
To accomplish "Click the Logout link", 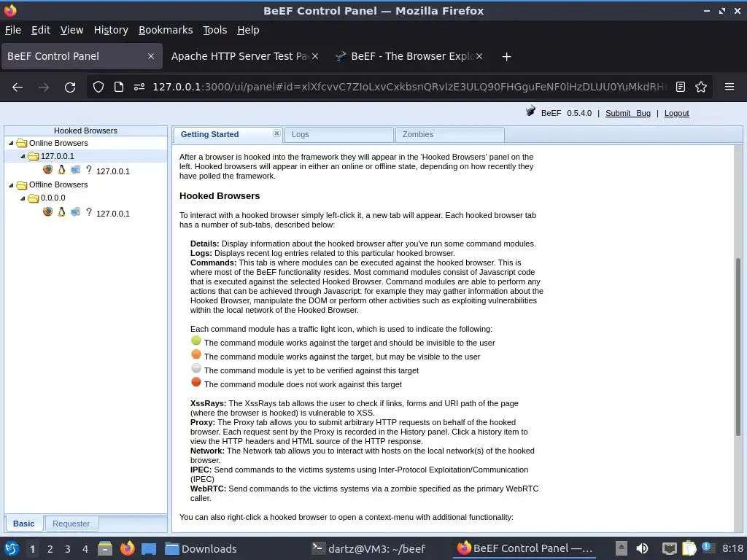I will (x=676, y=113).
